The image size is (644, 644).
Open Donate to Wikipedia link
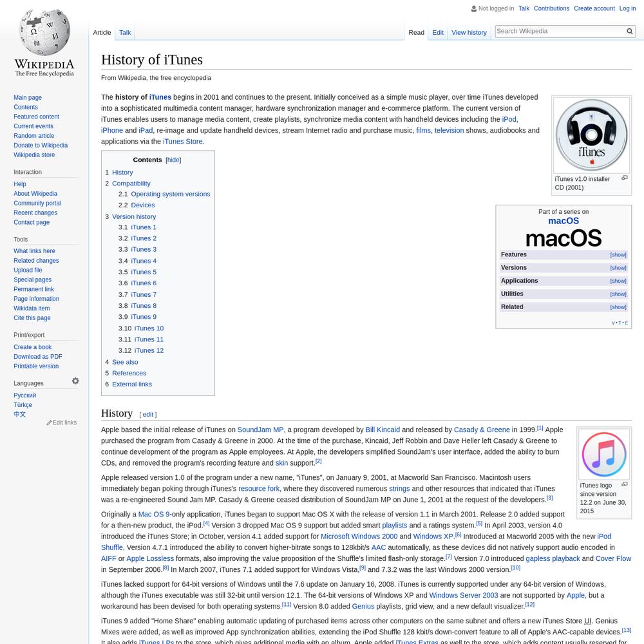pos(41,146)
